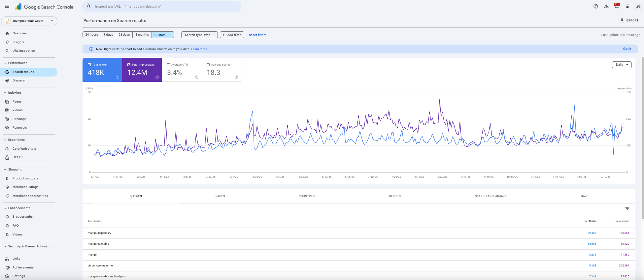Click the Removals eye-slash icon

tap(7, 128)
